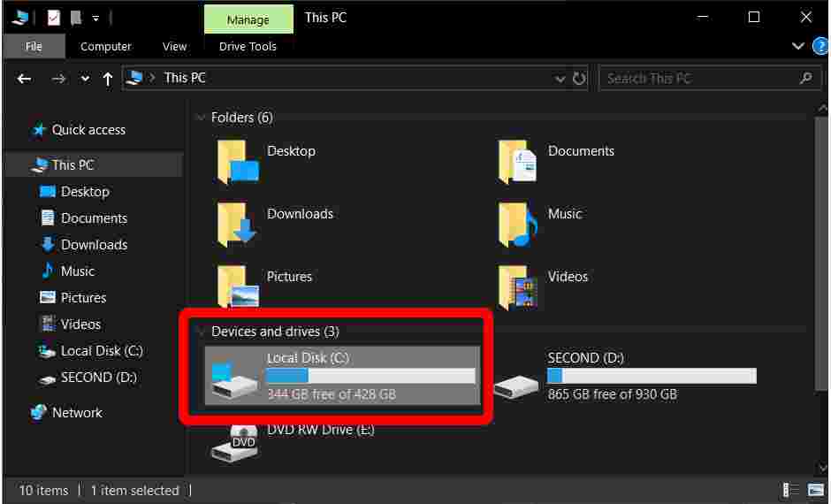
Task: Go back with the Back arrow
Action: tap(24, 79)
